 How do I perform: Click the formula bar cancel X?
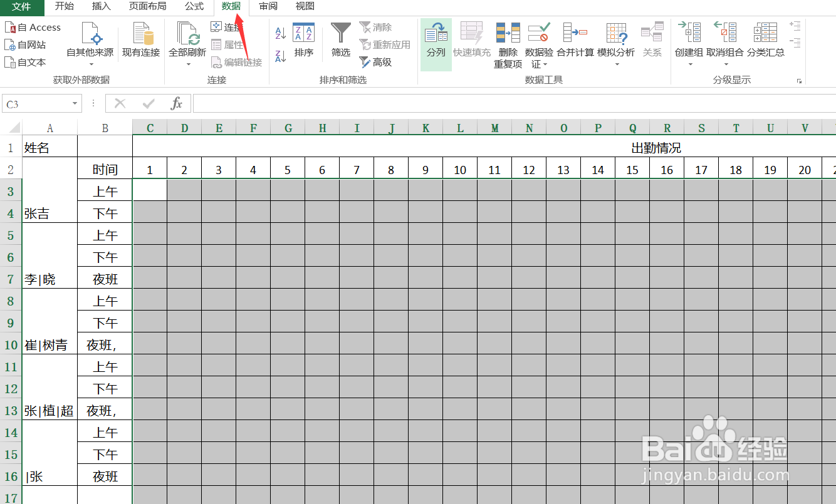click(x=120, y=104)
